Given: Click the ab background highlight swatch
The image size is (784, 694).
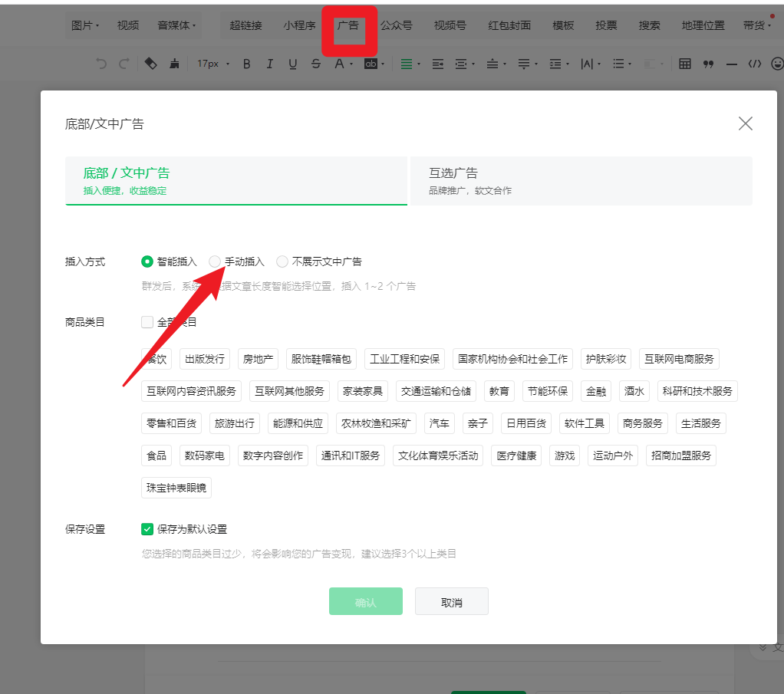Looking at the screenshot, I should pyautogui.click(x=371, y=64).
